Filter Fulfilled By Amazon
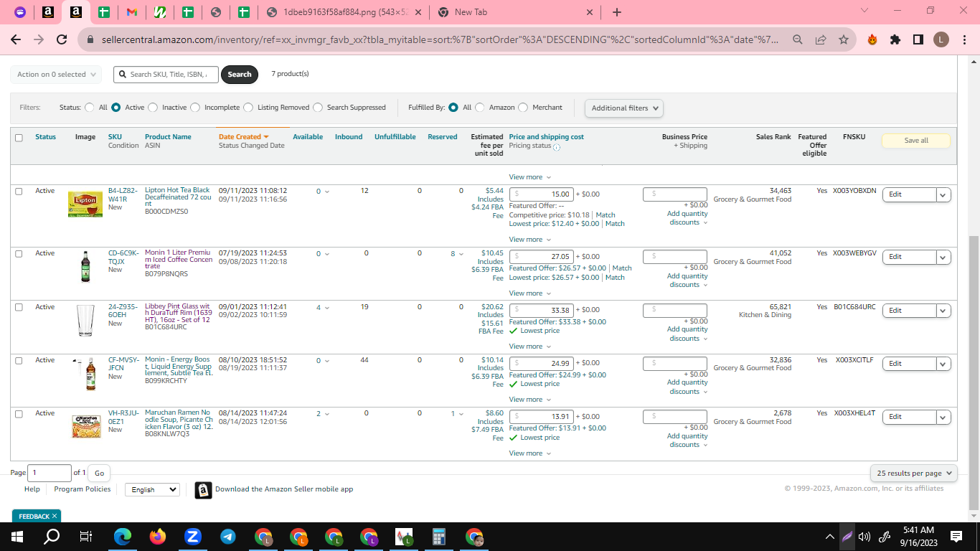Viewport: 980px width, 551px height. pyautogui.click(x=480, y=108)
